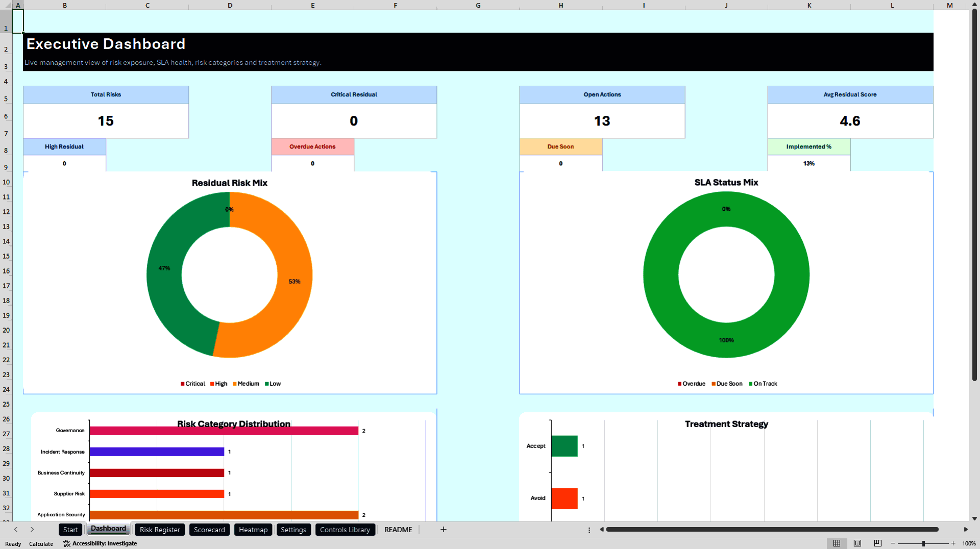
Task: Open the Settings sheet tab
Action: coord(293,530)
